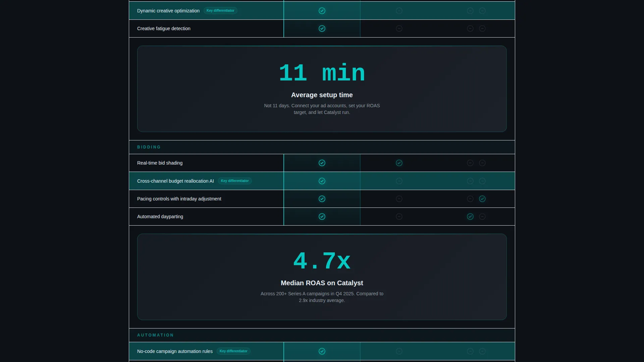Click the last-column checkmark in Pacing controls row
Screen dimensions: 644x362
[482, 199]
